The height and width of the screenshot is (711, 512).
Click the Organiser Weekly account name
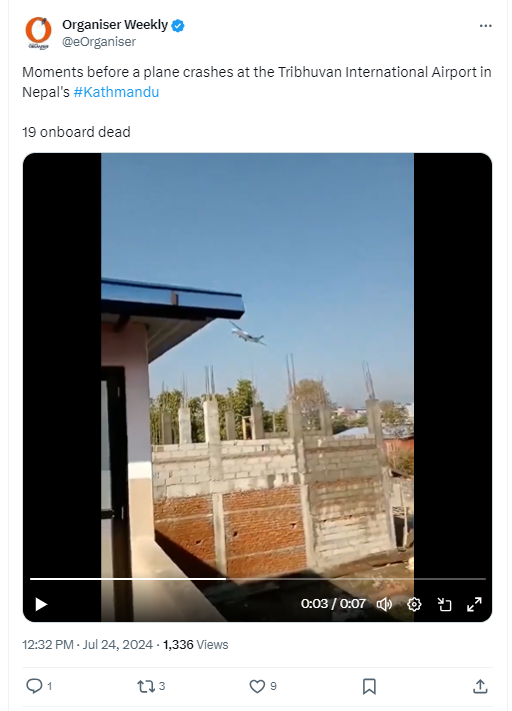click(x=115, y=24)
